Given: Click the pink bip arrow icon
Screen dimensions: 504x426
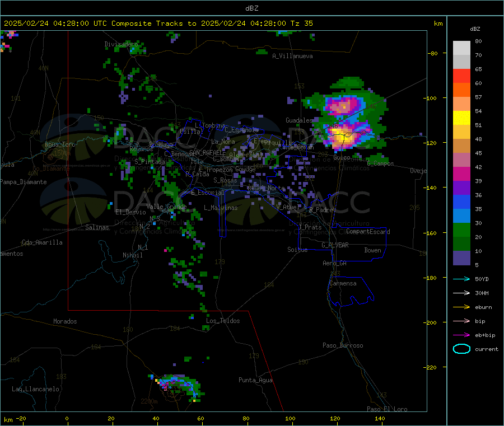Looking at the screenshot, I should (x=461, y=321).
